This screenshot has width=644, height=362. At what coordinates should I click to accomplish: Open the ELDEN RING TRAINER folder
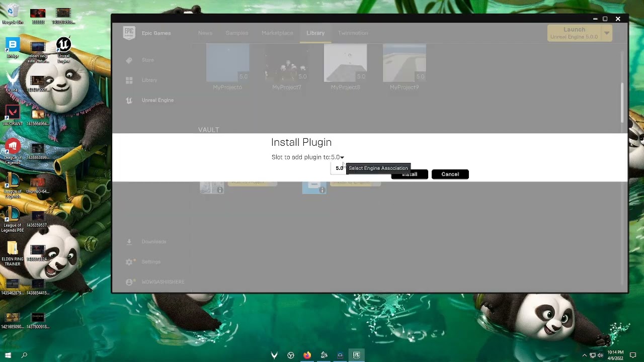[13, 254]
